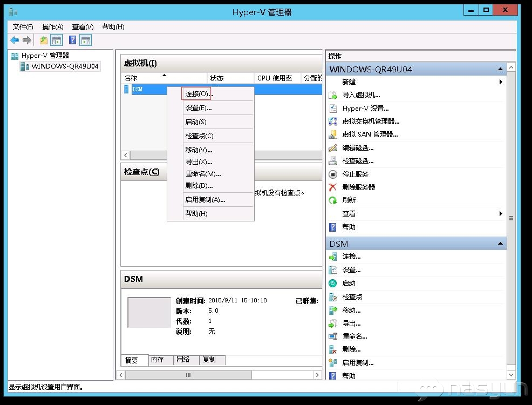Image resolution: width=532 pixels, height=405 pixels.
Task: Click the up-one-level folder toolbar icon
Action: coord(43,40)
